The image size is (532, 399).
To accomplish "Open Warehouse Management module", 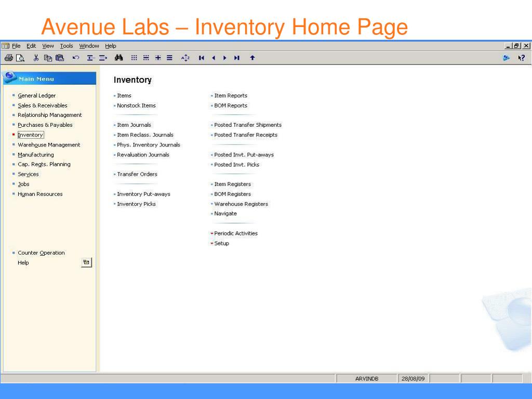I will (x=49, y=145).
